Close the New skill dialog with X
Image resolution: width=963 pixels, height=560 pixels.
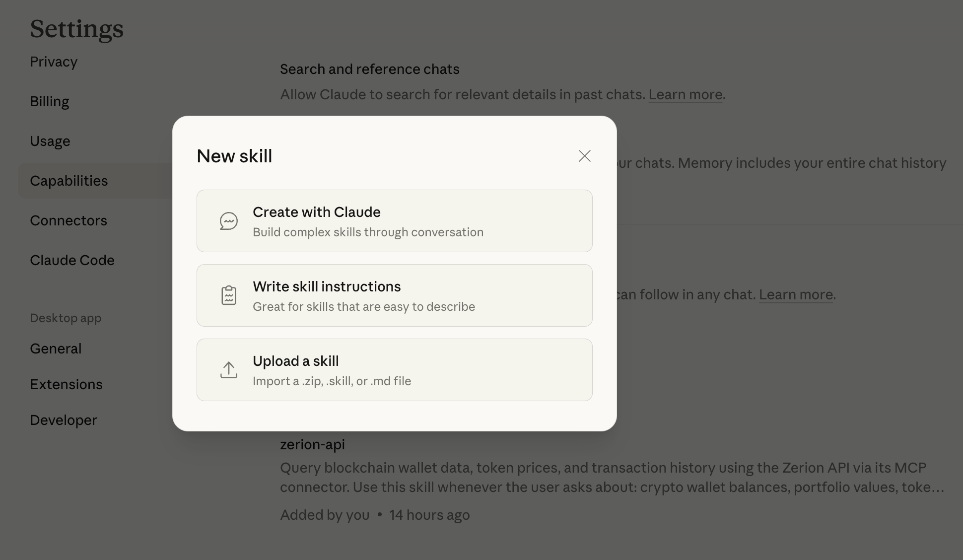pos(584,156)
